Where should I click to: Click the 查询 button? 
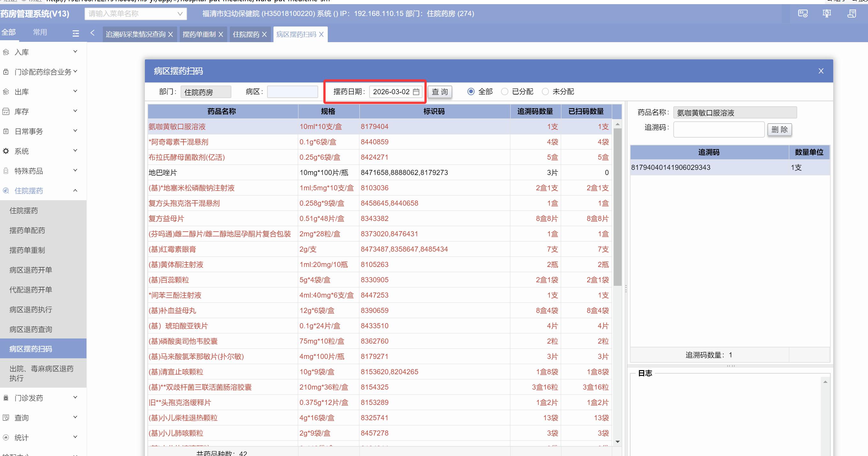point(440,92)
